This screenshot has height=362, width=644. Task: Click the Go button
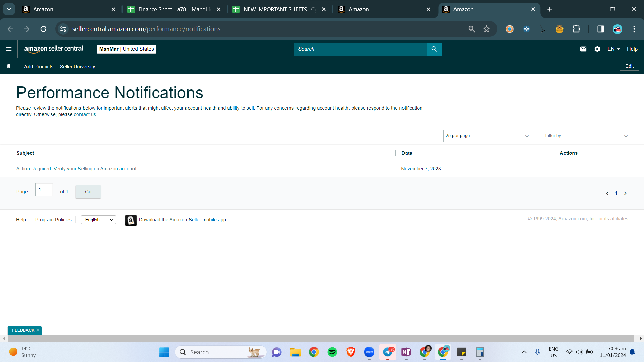click(x=88, y=192)
